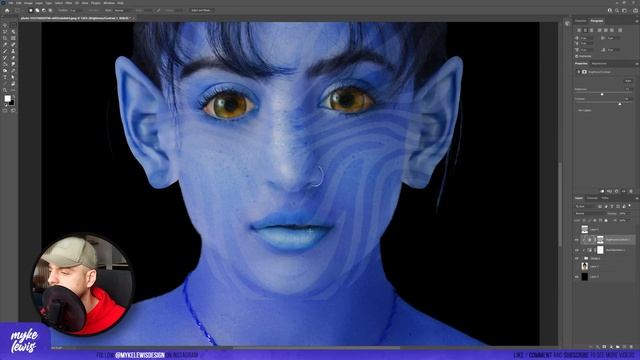Open the Layers panel flyout menu
640x360 pixels.
coord(637,198)
